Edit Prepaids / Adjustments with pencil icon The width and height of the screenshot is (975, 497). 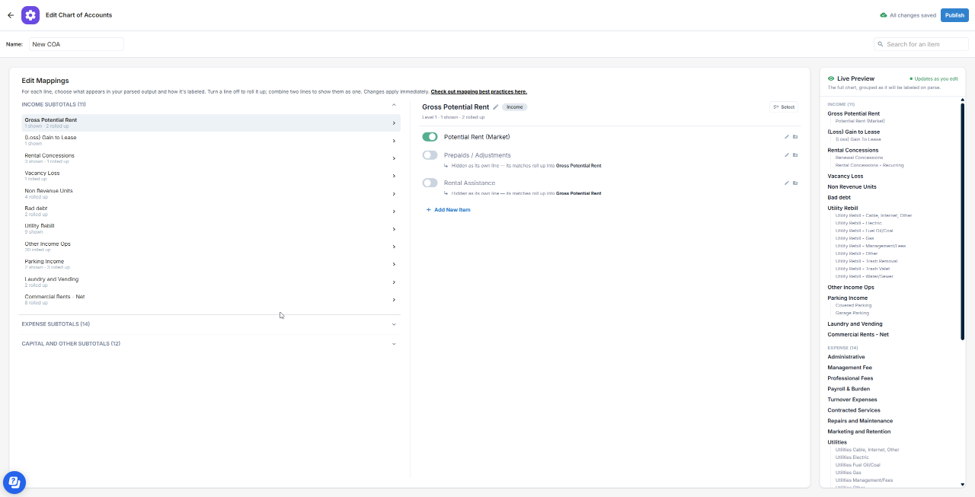(x=786, y=155)
